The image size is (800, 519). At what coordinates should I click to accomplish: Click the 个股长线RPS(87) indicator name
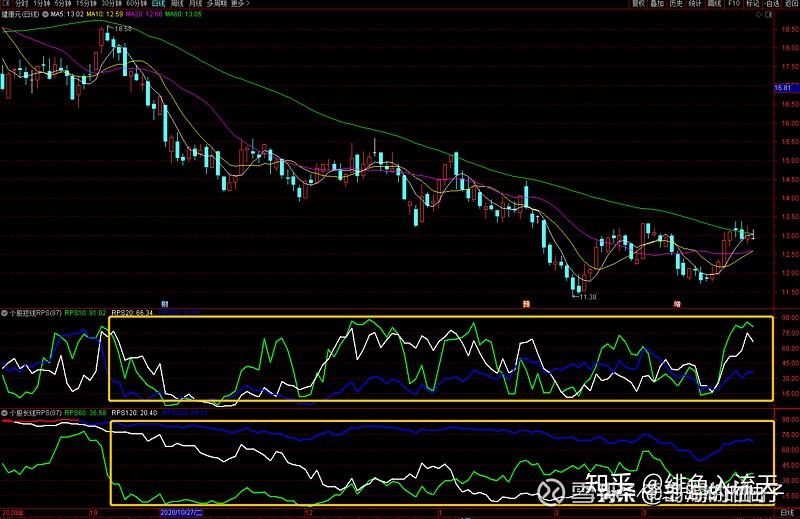tap(36, 413)
